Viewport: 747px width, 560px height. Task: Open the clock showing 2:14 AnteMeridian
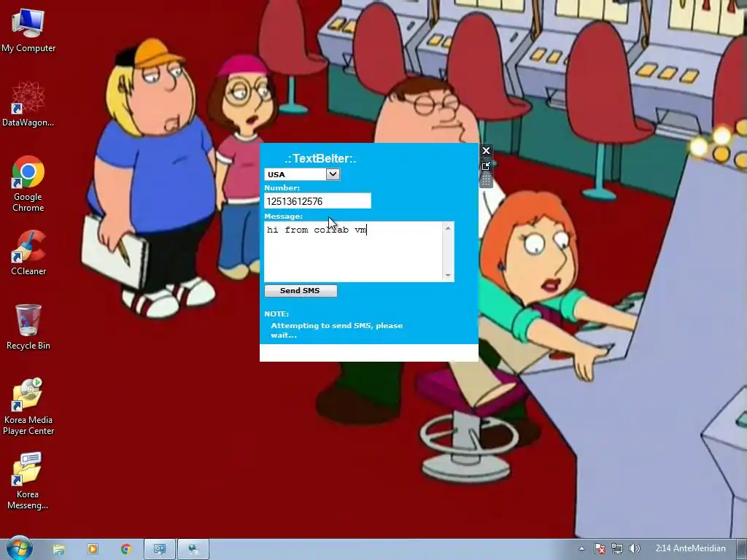[690, 548]
